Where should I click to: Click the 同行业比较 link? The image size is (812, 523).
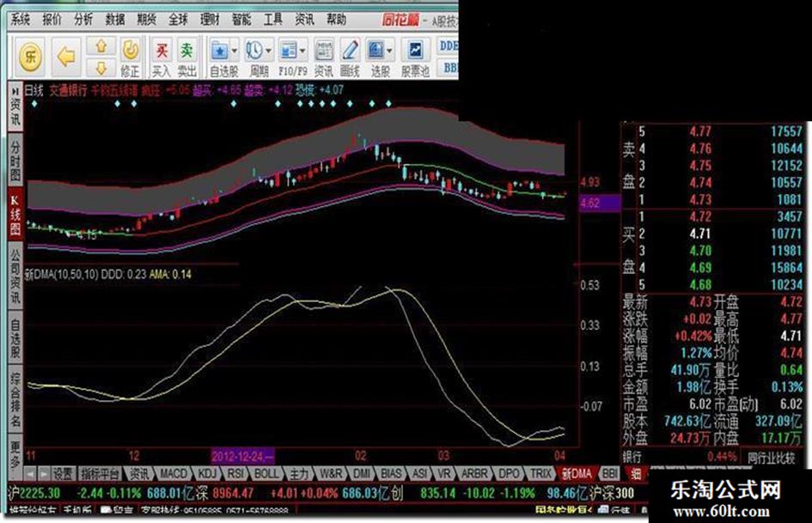coord(771,458)
